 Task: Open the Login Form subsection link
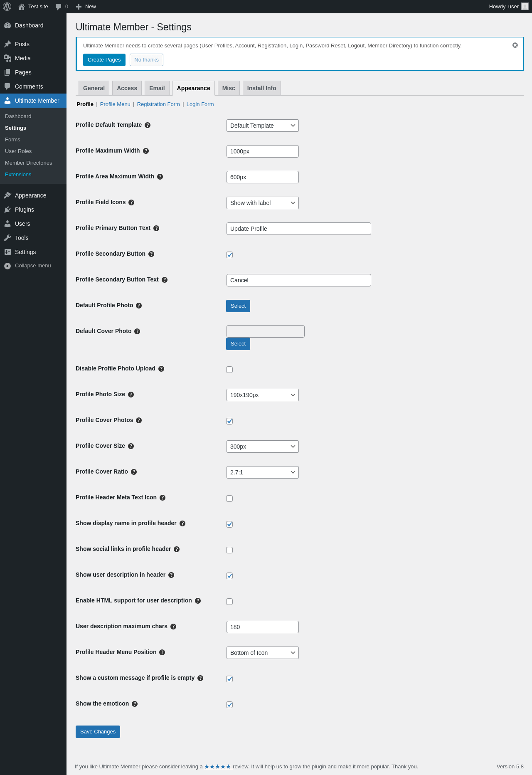click(x=200, y=104)
